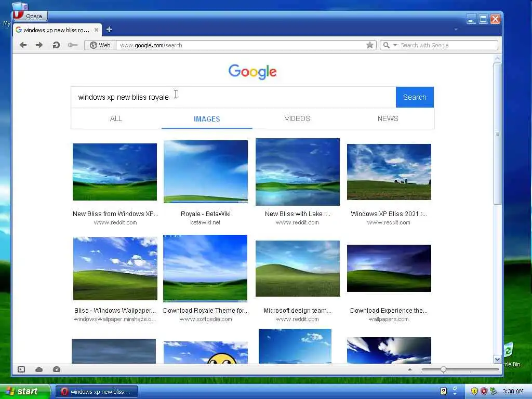Open the 'Royale - BetaWiki' image thumbnail
The height and width of the screenshot is (399, 532).
click(206, 171)
